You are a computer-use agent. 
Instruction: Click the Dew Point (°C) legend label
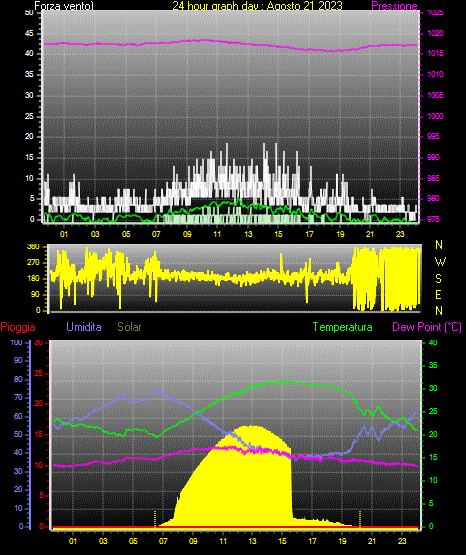click(427, 327)
